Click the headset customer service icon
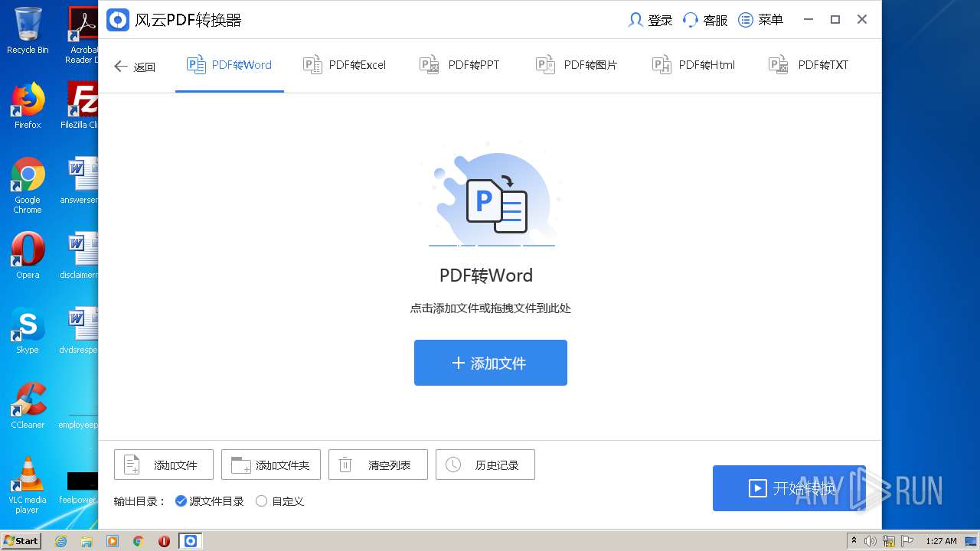The image size is (980, 551). (x=691, y=20)
